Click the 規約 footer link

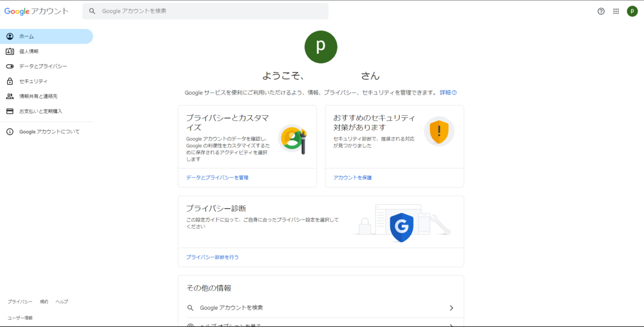44,302
